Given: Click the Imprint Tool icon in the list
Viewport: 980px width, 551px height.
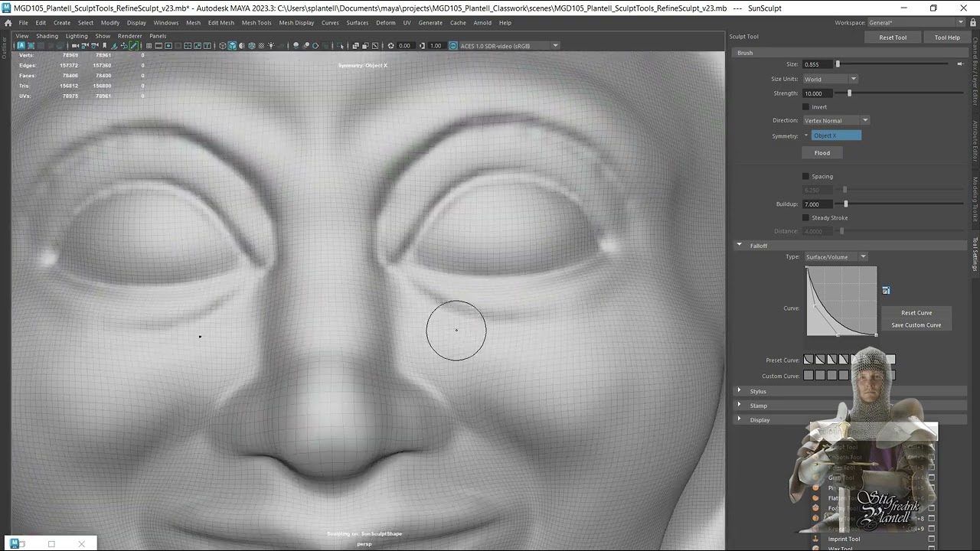Looking at the screenshot, I should [815, 539].
